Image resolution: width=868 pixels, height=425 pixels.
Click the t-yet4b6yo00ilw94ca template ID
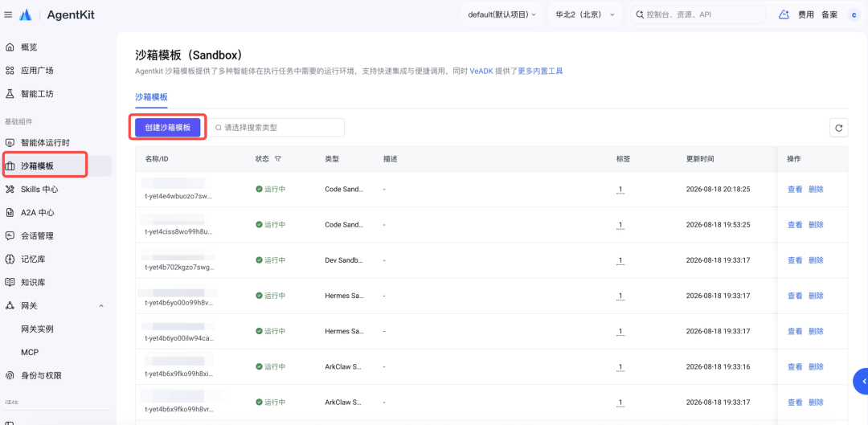point(178,337)
